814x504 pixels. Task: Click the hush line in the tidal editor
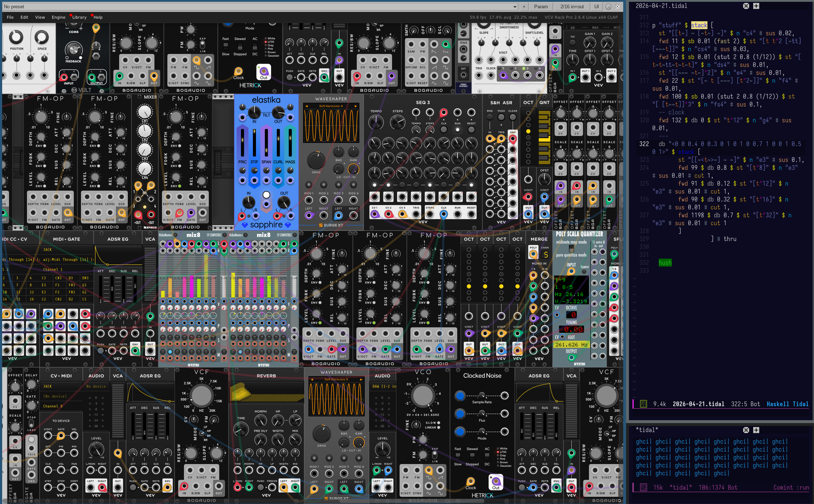665,263
